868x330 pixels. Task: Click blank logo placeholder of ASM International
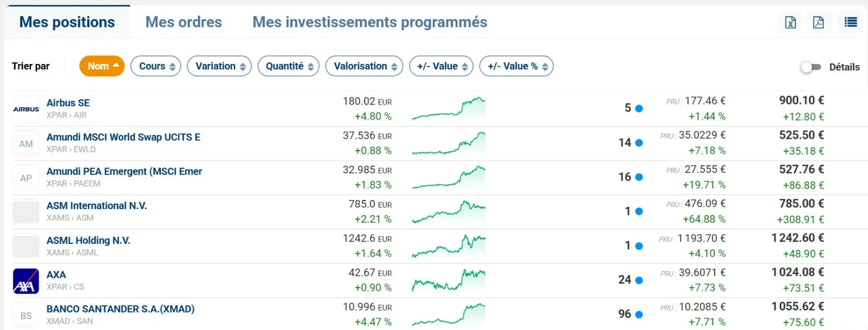[26, 212]
